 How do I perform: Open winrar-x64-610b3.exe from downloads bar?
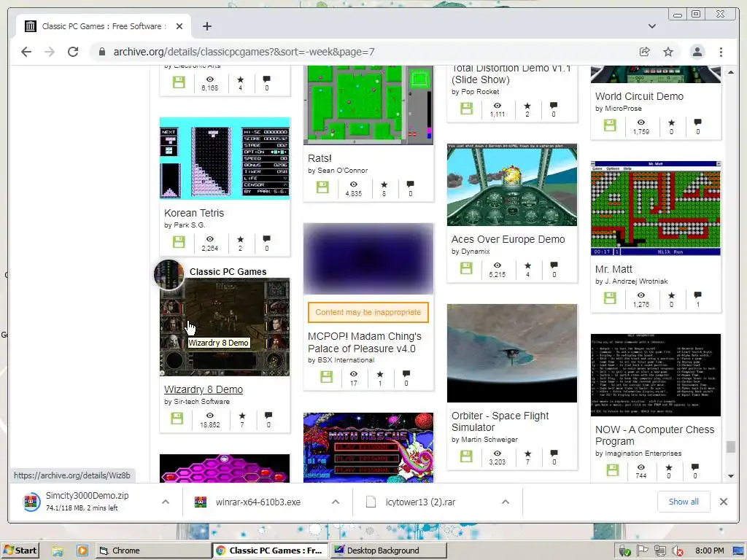[258, 502]
